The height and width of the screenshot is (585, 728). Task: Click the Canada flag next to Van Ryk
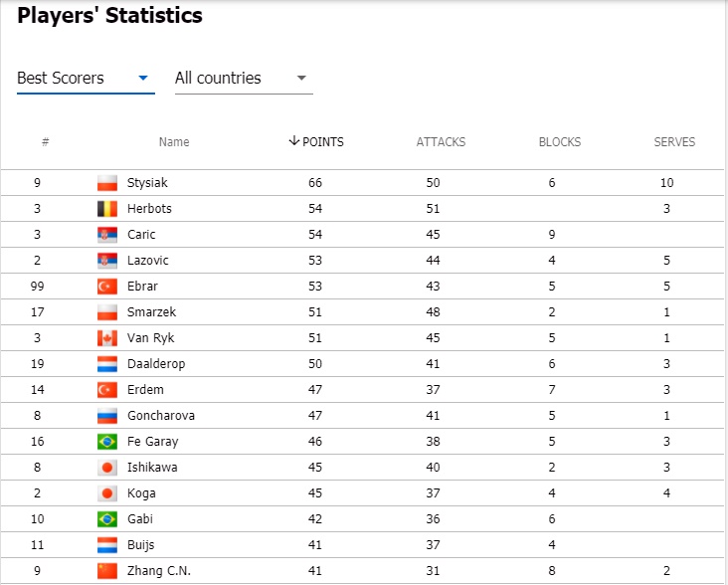107,338
